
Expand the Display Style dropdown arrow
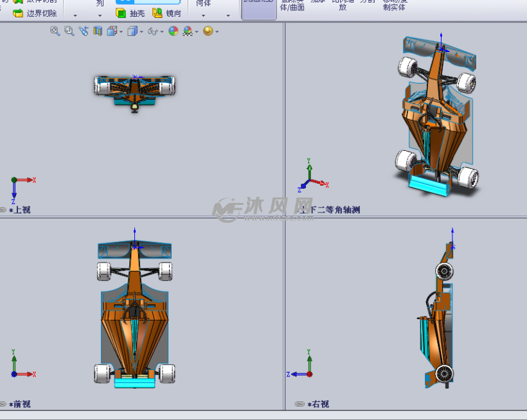pyautogui.click(x=141, y=32)
